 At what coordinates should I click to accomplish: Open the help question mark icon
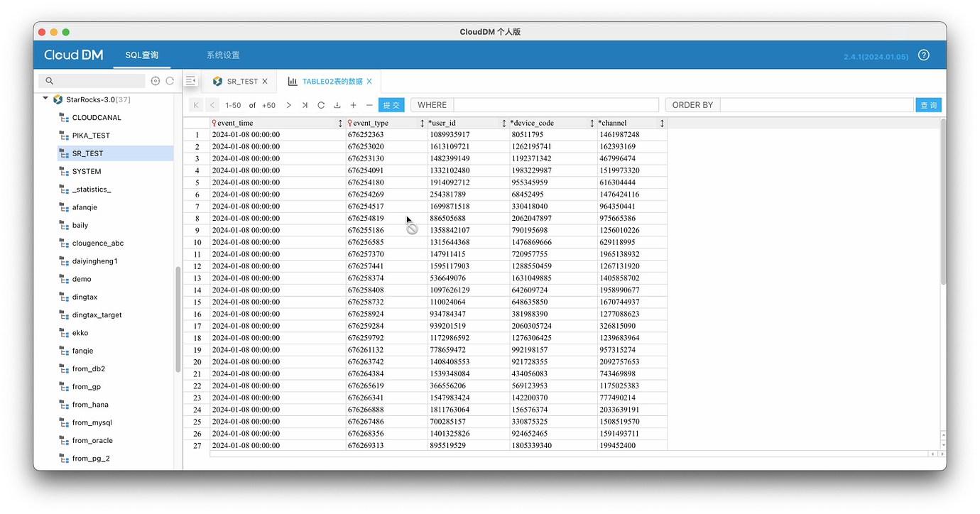[923, 55]
